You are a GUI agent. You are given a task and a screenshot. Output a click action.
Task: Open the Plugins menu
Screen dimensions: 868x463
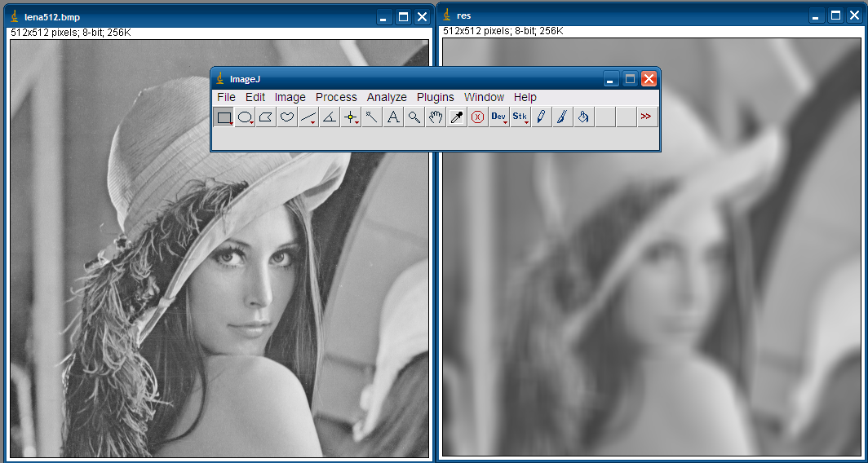(x=435, y=97)
